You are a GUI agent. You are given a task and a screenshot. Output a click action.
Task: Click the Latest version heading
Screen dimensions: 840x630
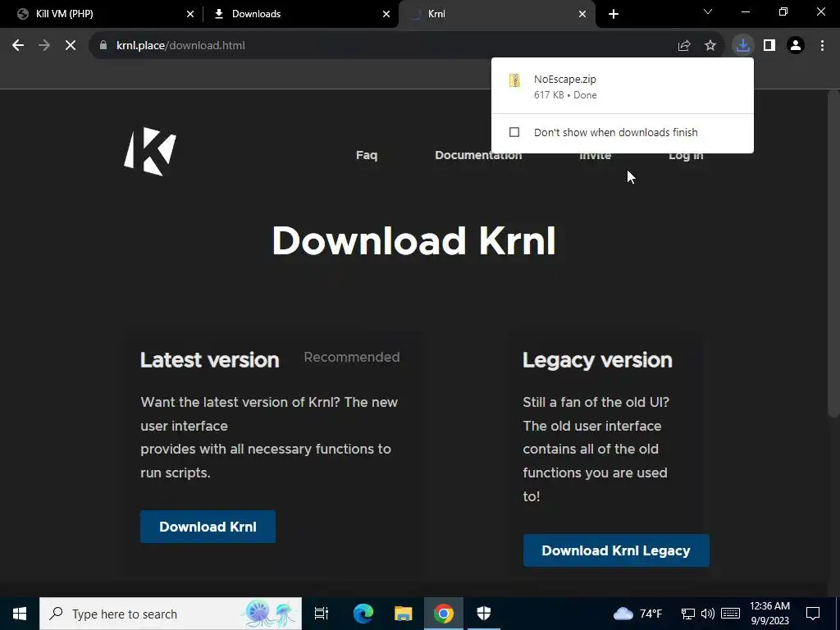(x=209, y=360)
